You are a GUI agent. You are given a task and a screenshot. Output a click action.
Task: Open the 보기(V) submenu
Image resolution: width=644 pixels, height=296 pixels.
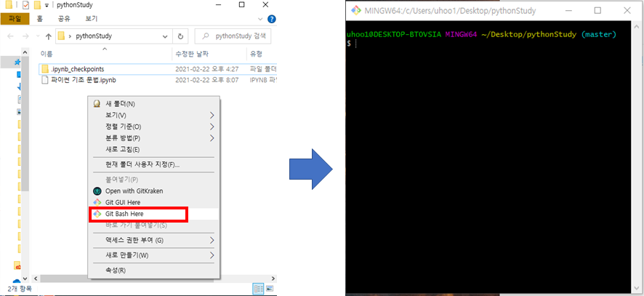(x=154, y=115)
